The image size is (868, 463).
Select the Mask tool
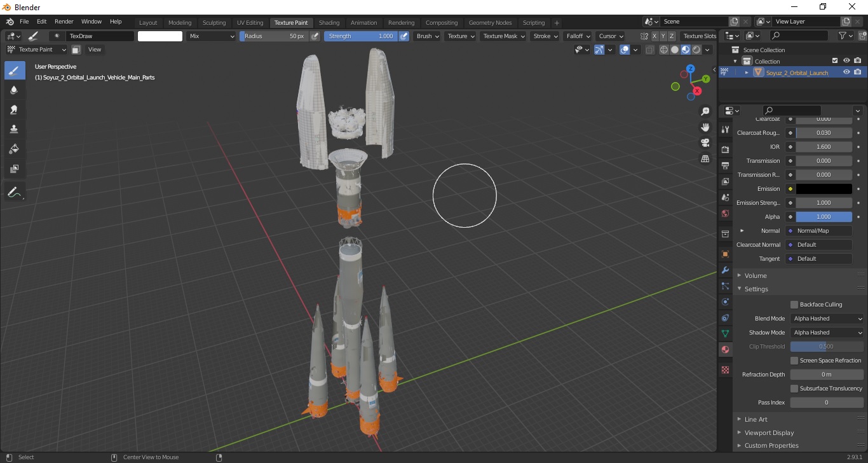pos(15,169)
